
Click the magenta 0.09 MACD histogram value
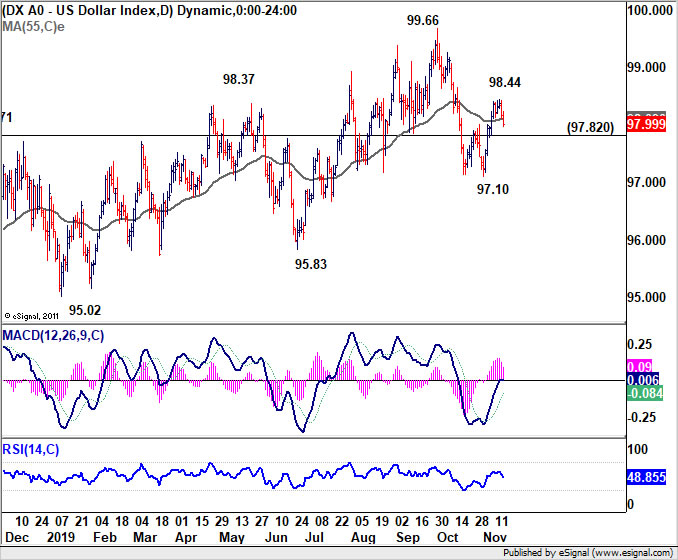(639, 367)
